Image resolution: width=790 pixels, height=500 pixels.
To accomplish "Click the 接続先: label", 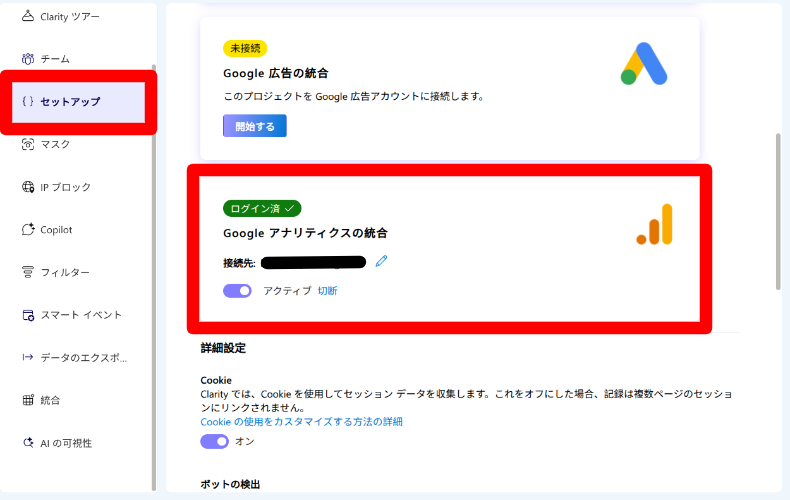I will click(x=239, y=263).
